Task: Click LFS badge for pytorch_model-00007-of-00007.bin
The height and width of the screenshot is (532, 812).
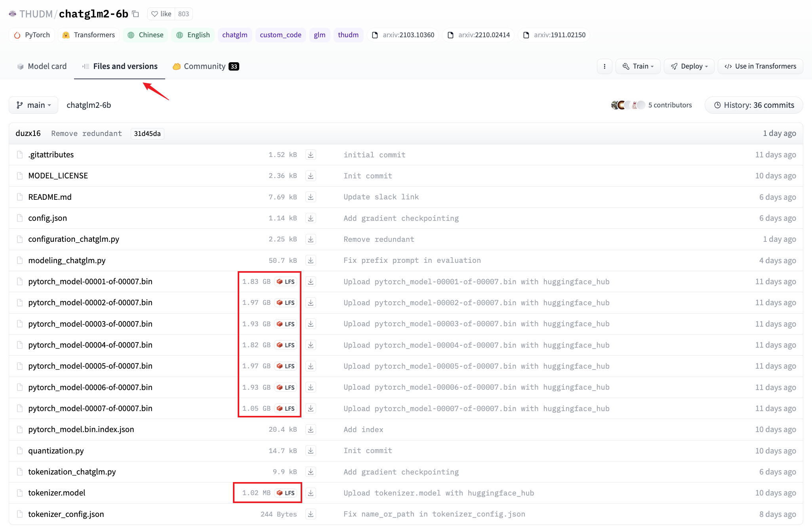Action: click(x=286, y=408)
